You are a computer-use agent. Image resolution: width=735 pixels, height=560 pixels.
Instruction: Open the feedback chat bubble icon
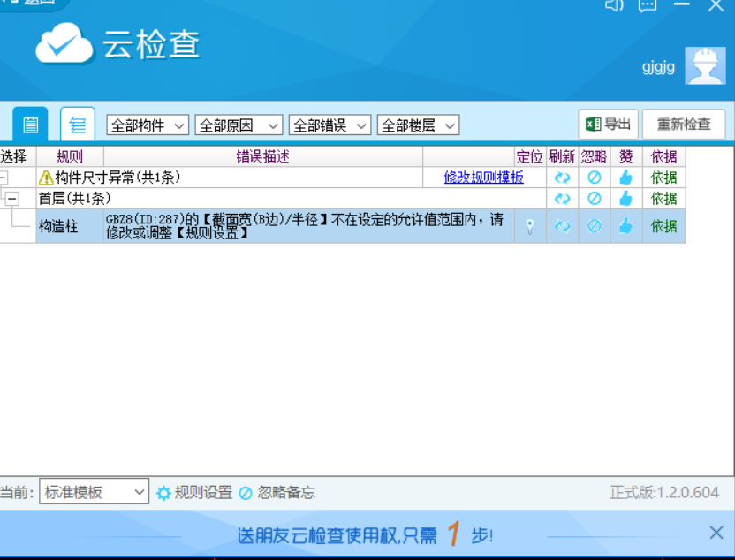coord(648,5)
